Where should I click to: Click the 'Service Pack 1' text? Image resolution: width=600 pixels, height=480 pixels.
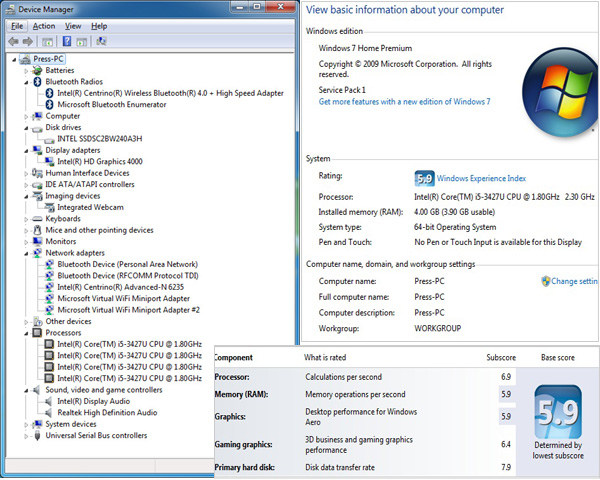(x=342, y=90)
